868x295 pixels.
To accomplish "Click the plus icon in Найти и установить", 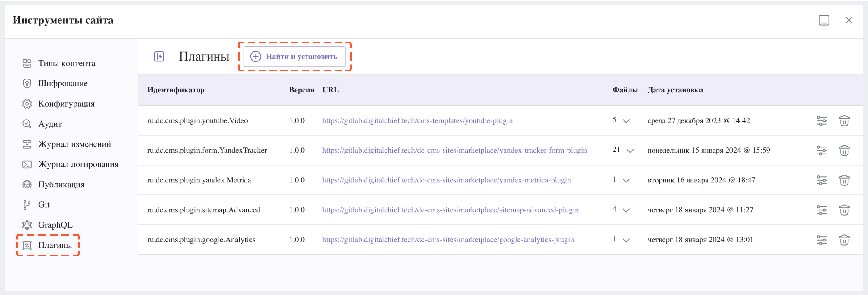I will click(256, 56).
